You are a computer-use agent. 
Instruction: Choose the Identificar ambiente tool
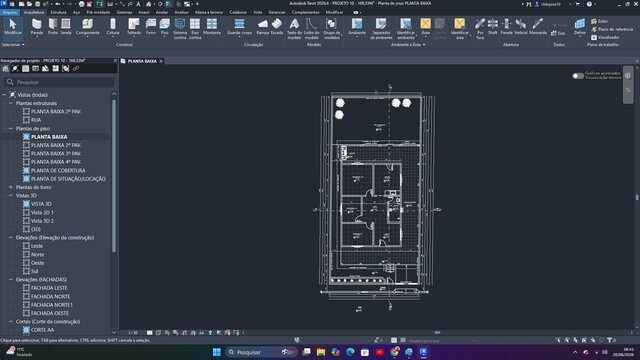[x=406, y=29]
